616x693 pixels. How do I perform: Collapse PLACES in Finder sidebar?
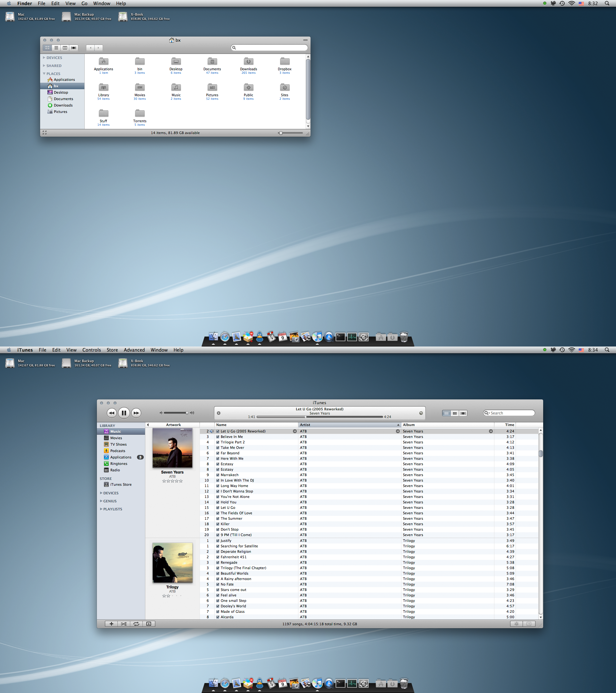(44, 73)
